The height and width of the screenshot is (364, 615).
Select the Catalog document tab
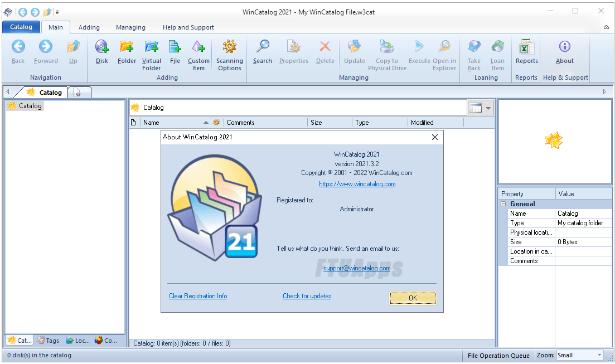click(44, 92)
